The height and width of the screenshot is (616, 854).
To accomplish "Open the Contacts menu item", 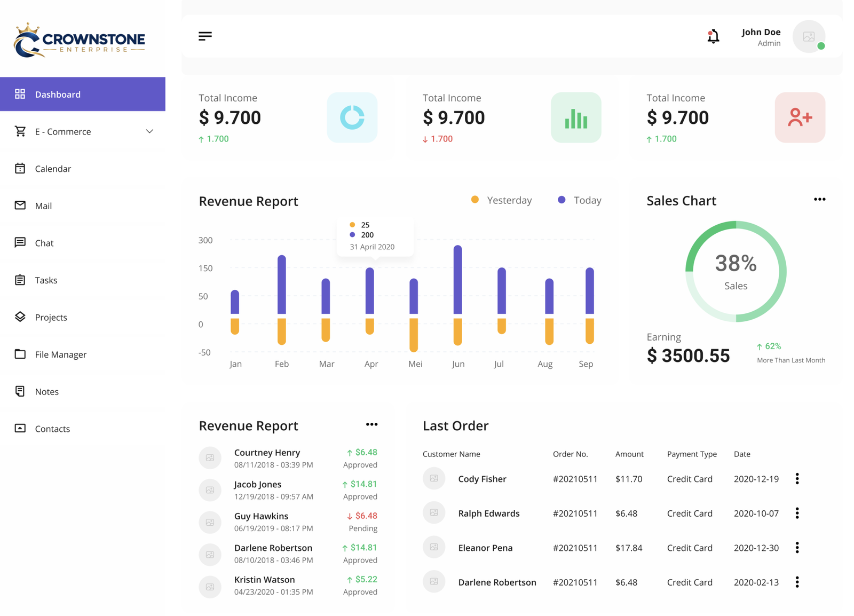I will [83, 428].
